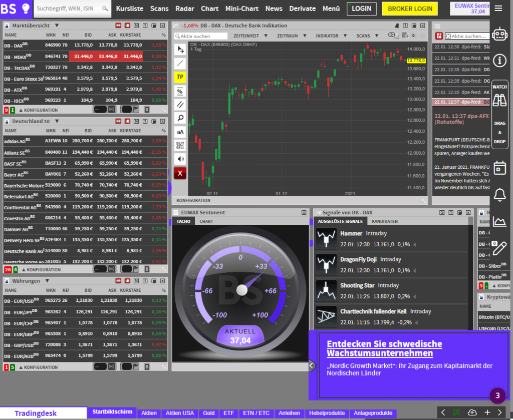Select the percentage measurement tool

[x=179, y=91]
